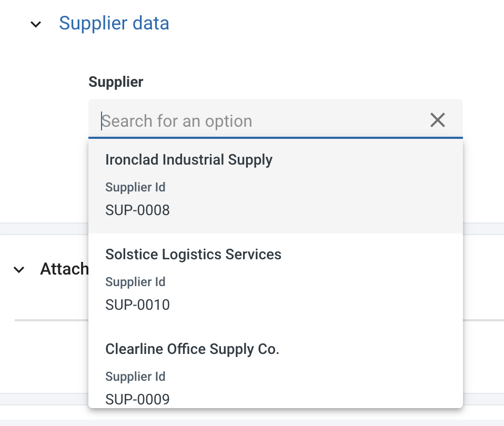Choose Solstice Logistics Services supplier
Viewport: 504px width, 426px height.
pyautogui.click(x=276, y=280)
